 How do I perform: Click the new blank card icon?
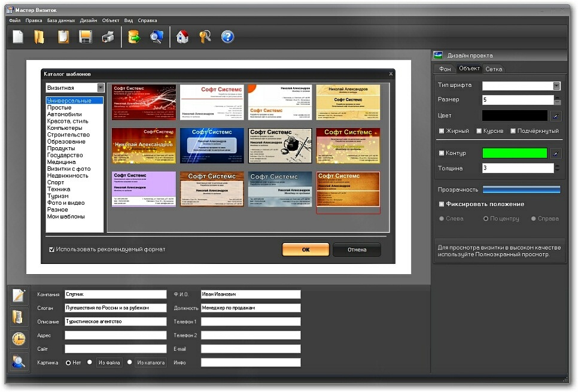(x=18, y=37)
